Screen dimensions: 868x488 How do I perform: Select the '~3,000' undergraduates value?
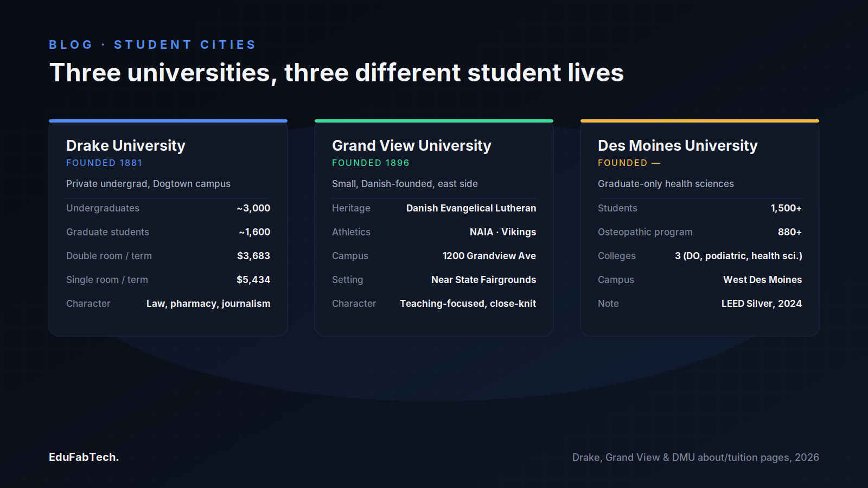coord(253,208)
